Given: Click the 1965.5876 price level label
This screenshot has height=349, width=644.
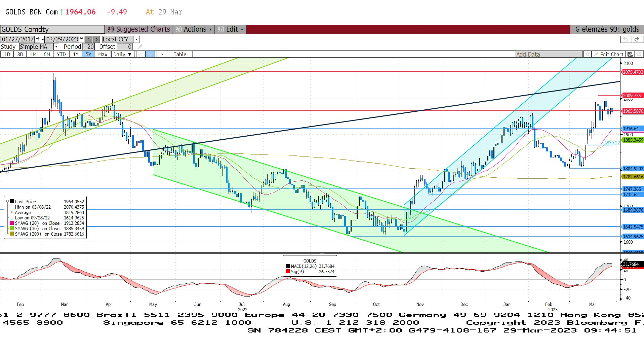Looking at the screenshot, I should pyautogui.click(x=633, y=111).
